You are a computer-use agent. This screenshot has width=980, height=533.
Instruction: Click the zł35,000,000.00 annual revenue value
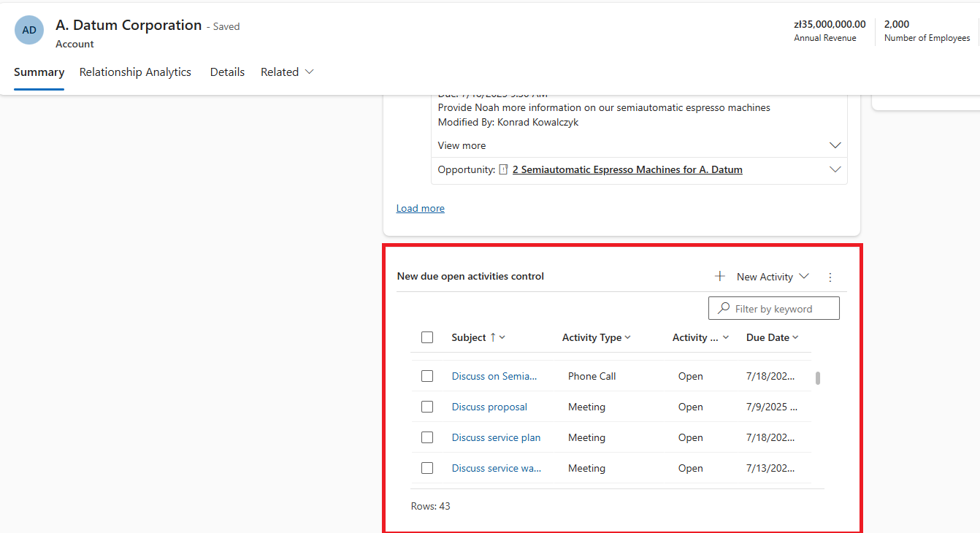point(830,24)
